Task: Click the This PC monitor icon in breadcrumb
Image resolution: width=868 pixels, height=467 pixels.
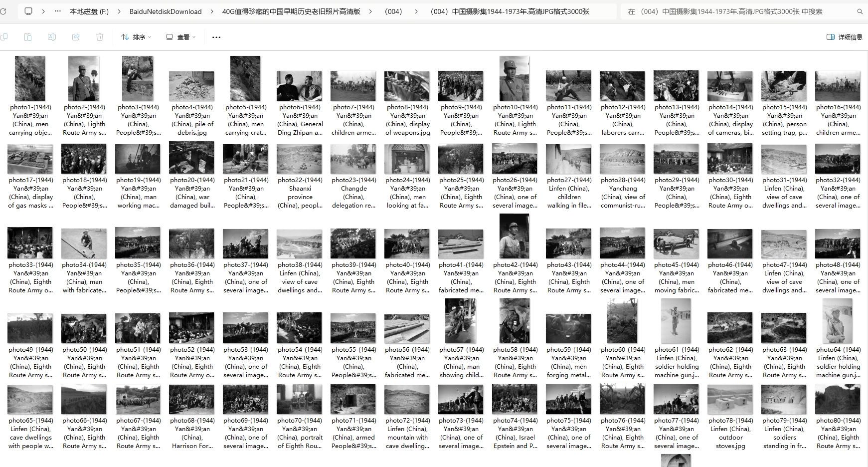Action: pyautogui.click(x=28, y=11)
